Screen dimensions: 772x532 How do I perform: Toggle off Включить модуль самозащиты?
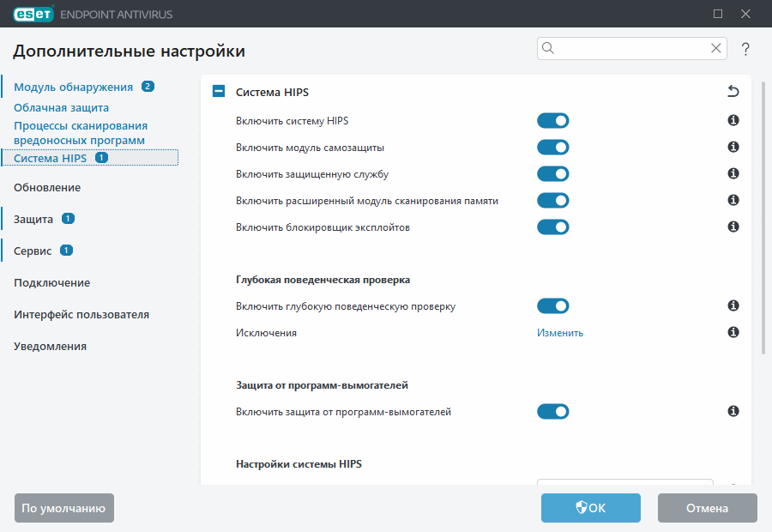click(553, 147)
